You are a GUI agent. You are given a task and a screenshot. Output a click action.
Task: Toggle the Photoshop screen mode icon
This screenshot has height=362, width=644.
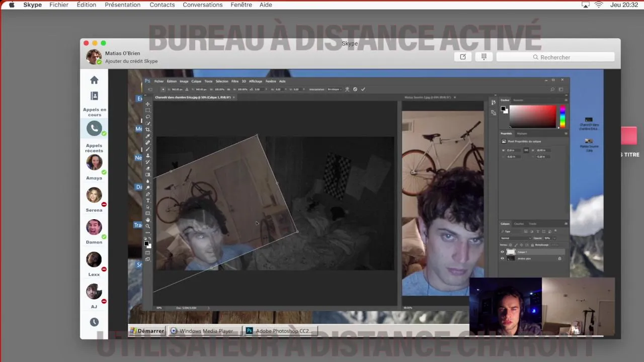pyautogui.click(x=148, y=259)
